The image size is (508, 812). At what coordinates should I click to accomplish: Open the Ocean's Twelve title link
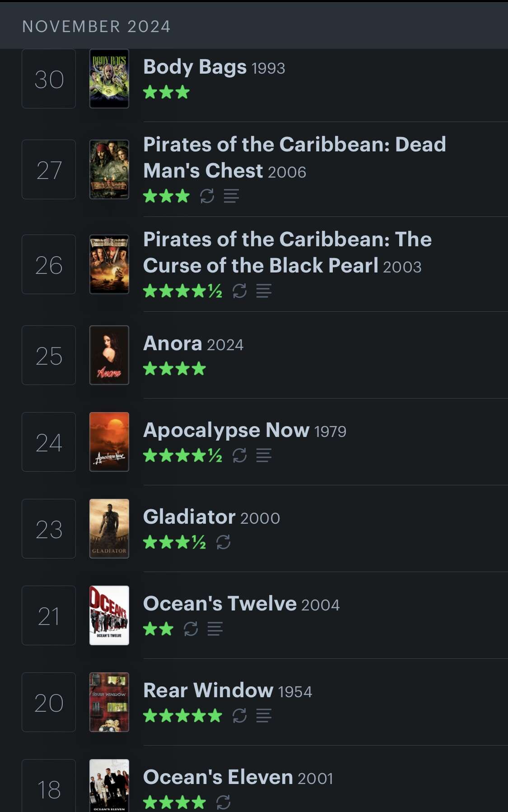tap(219, 604)
